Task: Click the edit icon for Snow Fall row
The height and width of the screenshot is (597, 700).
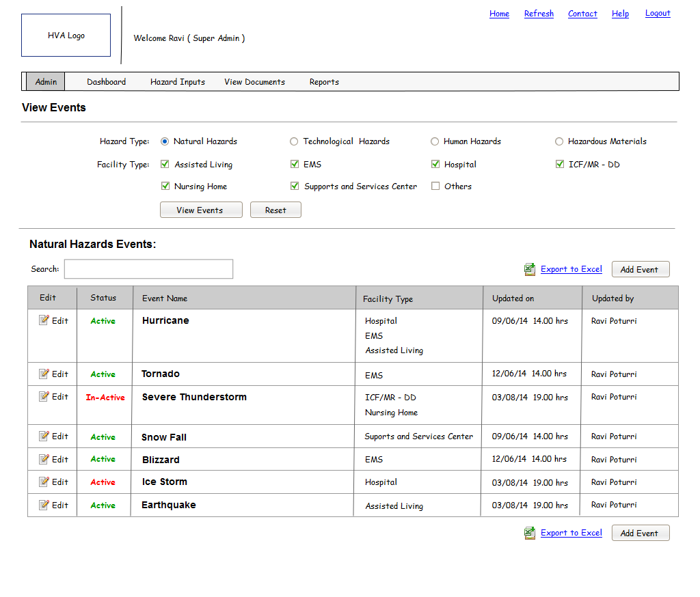Action: 44,436
